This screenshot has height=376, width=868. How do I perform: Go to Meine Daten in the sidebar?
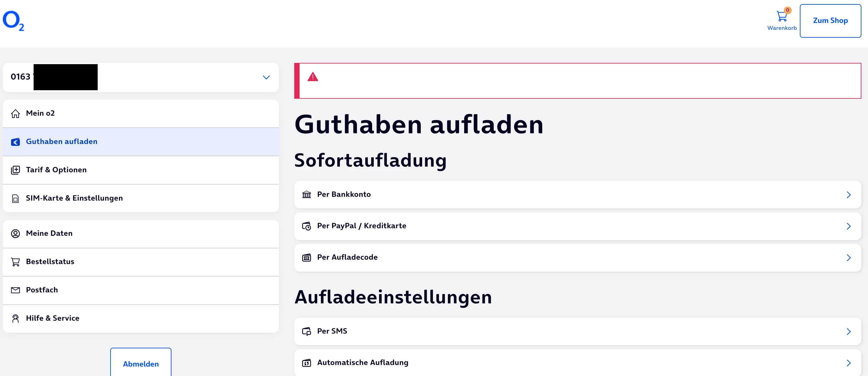coord(49,233)
